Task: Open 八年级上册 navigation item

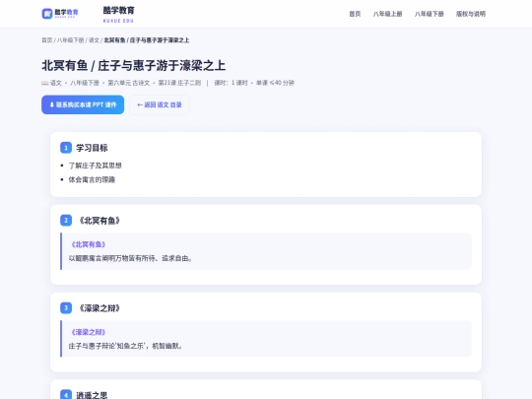Action: 387,14
